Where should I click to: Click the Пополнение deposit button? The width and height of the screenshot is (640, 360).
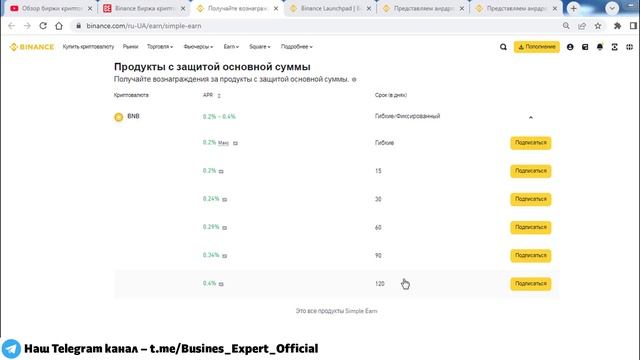(x=537, y=47)
